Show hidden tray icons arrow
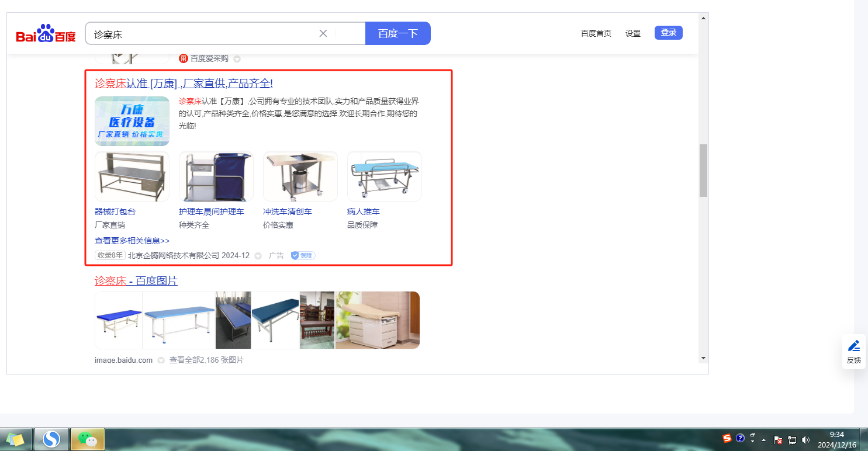Image resolution: width=868 pixels, height=451 pixels. [x=763, y=439]
